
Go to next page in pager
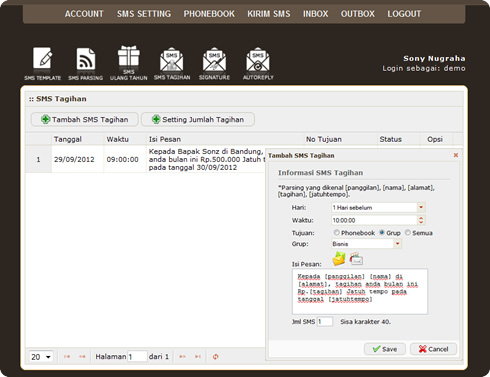coord(182,357)
